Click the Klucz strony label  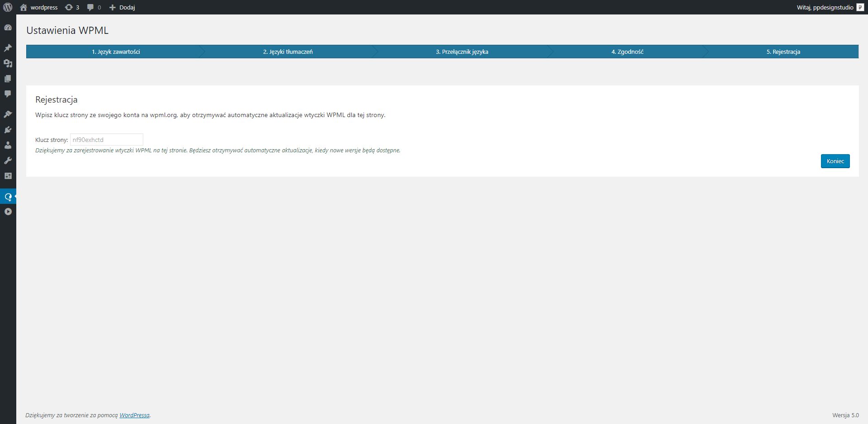pyautogui.click(x=52, y=140)
